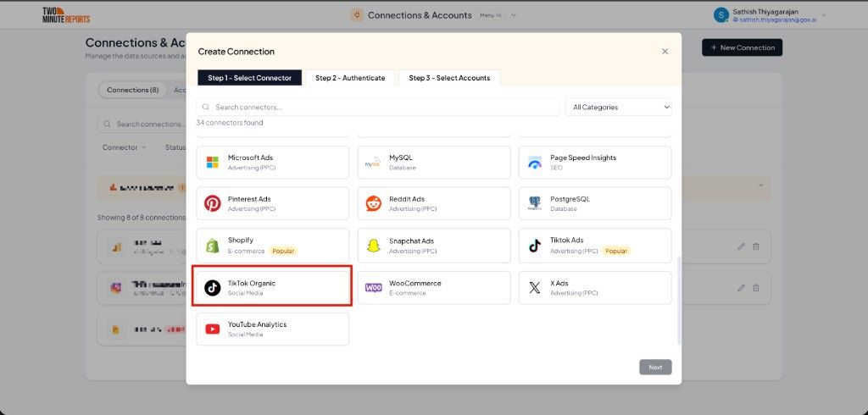868x415 pixels.
Task: Open the user account chevron menu
Action: (823, 15)
